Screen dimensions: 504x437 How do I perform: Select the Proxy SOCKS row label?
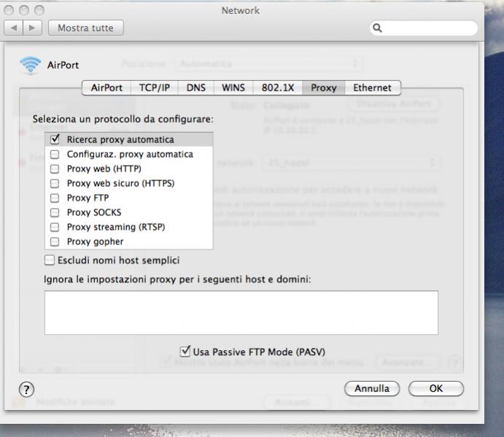click(x=94, y=212)
